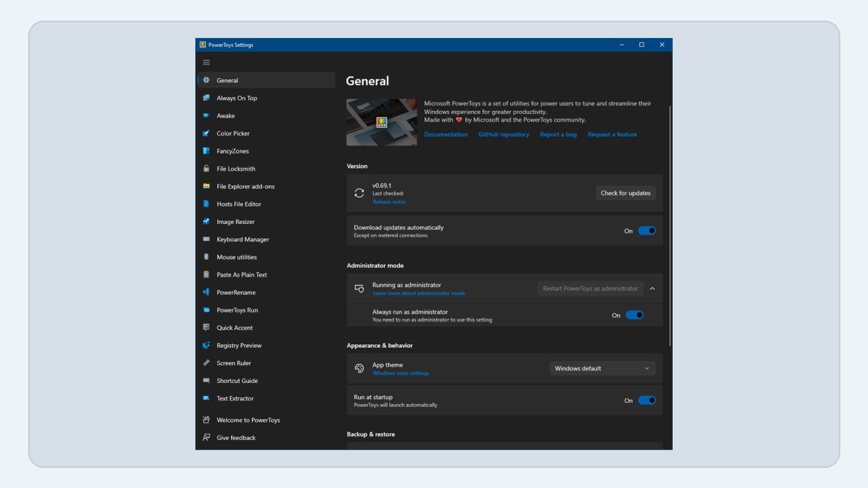Viewport: 868px width, 488px height.
Task: Click the Request a feature link
Action: pos(612,134)
